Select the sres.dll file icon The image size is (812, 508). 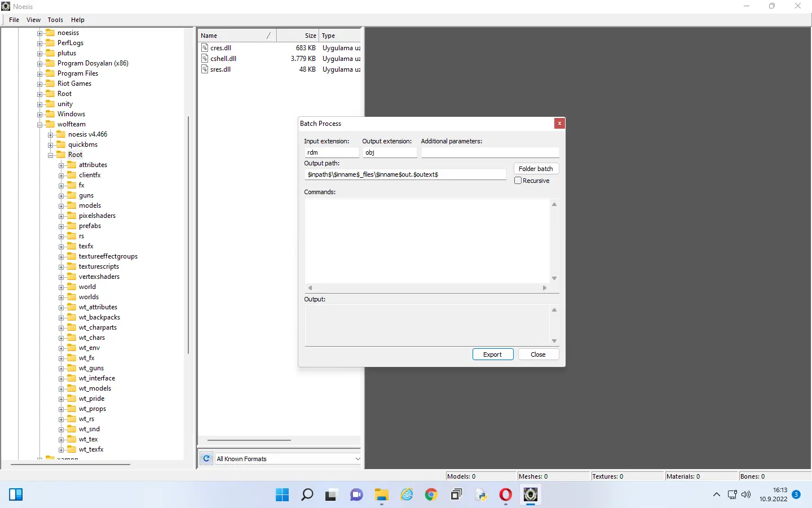205,69
